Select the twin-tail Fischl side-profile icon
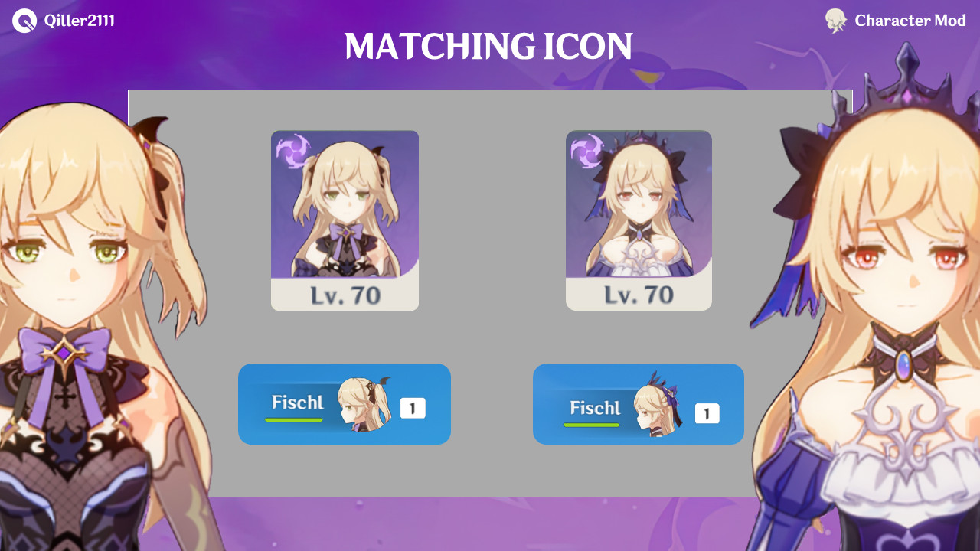The height and width of the screenshot is (551, 980). click(x=364, y=403)
